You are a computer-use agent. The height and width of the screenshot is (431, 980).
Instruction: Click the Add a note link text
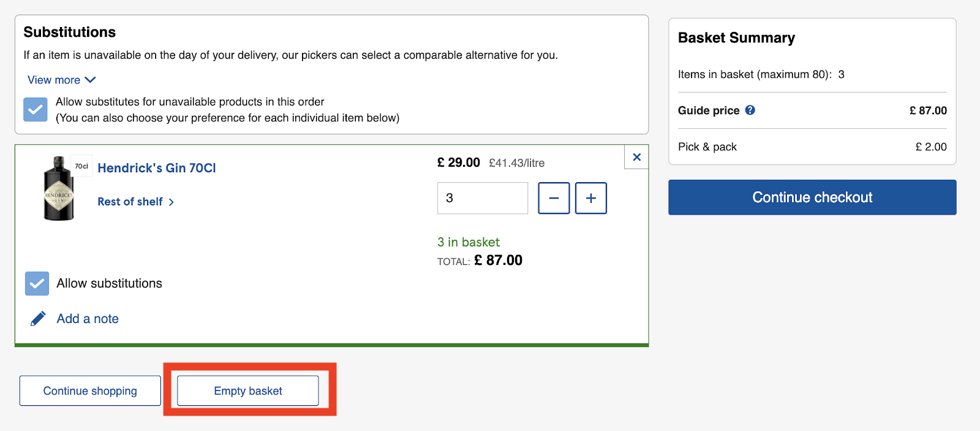pyautogui.click(x=87, y=318)
